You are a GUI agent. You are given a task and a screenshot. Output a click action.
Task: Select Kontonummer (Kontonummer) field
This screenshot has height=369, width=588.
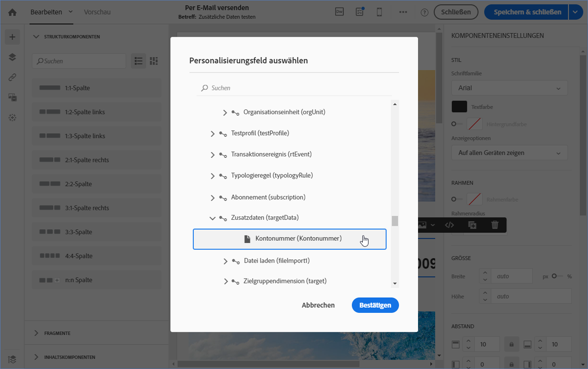click(289, 239)
